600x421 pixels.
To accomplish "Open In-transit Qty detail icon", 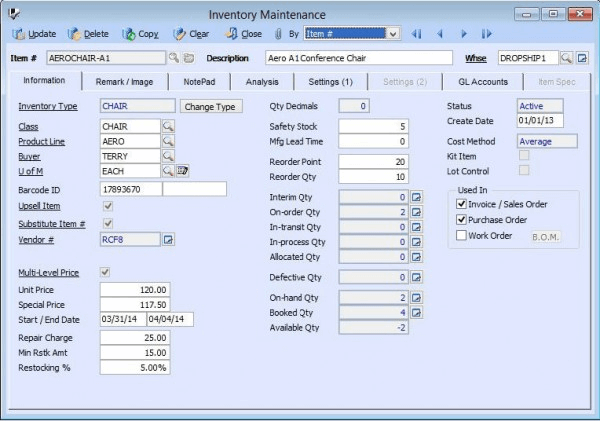I will coord(416,227).
